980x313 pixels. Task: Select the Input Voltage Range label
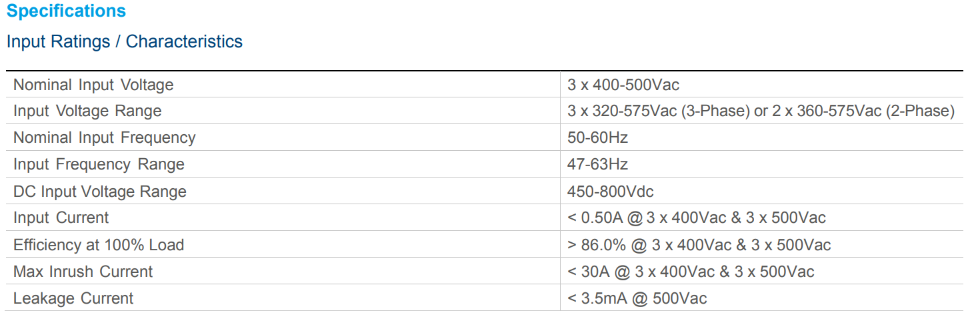point(87,111)
